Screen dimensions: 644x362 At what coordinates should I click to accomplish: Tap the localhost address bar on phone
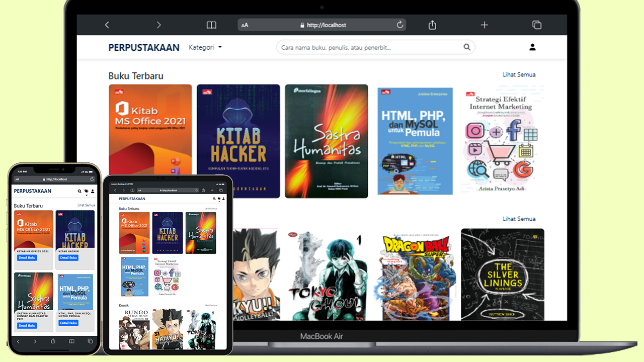tap(55, 179)
